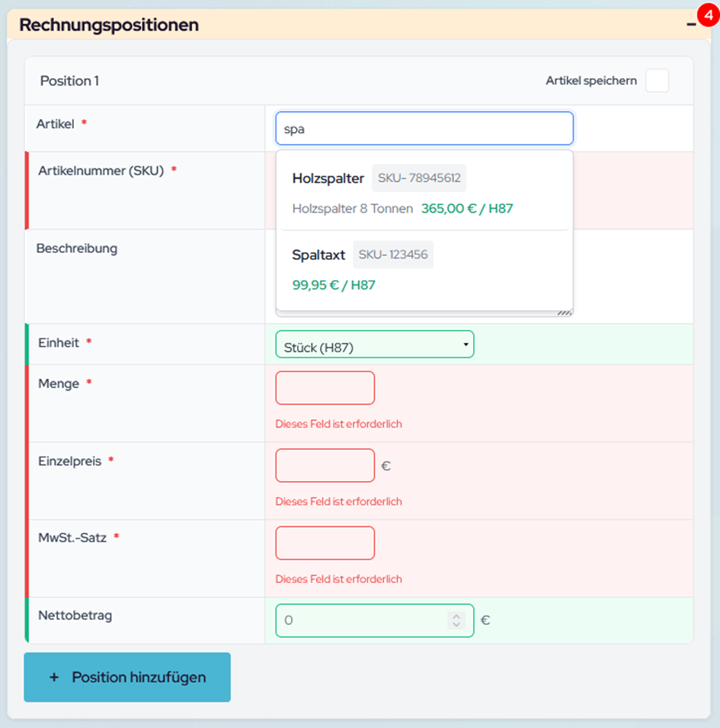
Task: Decrease Nettobetrag with the down stepper arrow
Action: (x=456, y=625)
